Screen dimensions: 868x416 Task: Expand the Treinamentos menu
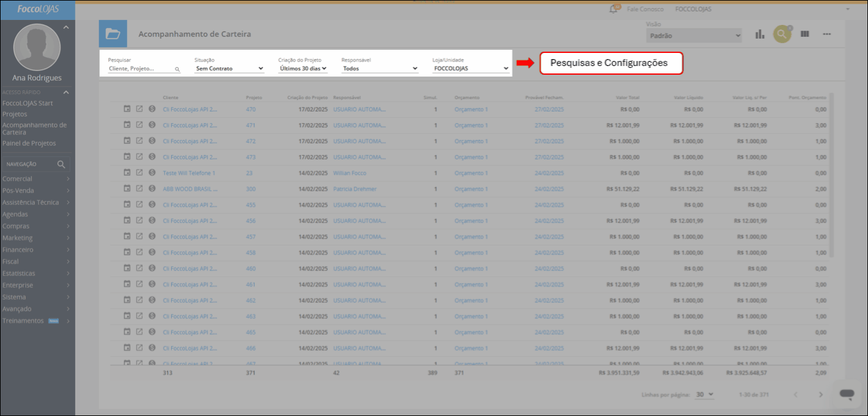(x=36, y=321)
